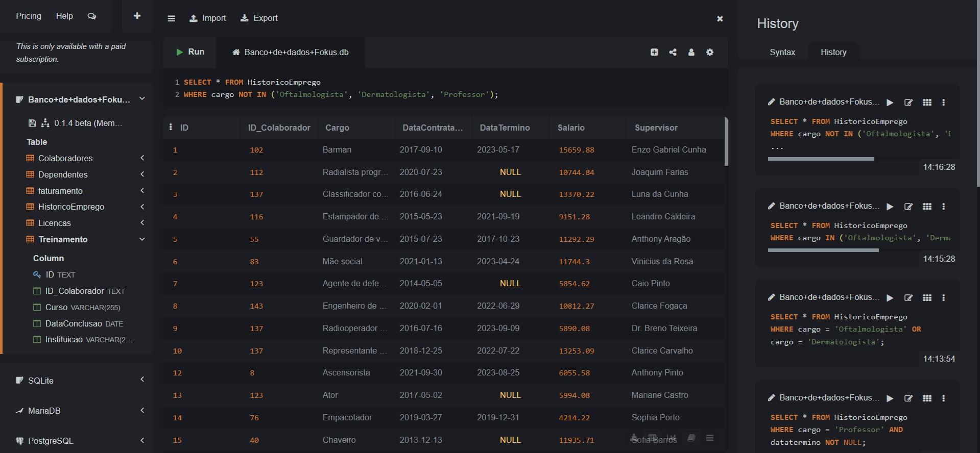Screen dimensions: 980x453
Task: Click the plus add-tab icon
Action: (137, 16)
